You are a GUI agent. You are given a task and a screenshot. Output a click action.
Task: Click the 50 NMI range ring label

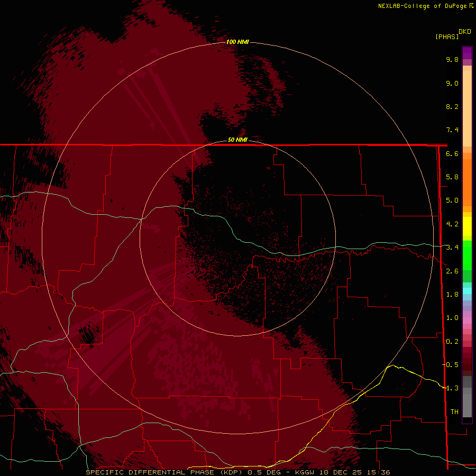pyautogui.click(x=237, y=140)
